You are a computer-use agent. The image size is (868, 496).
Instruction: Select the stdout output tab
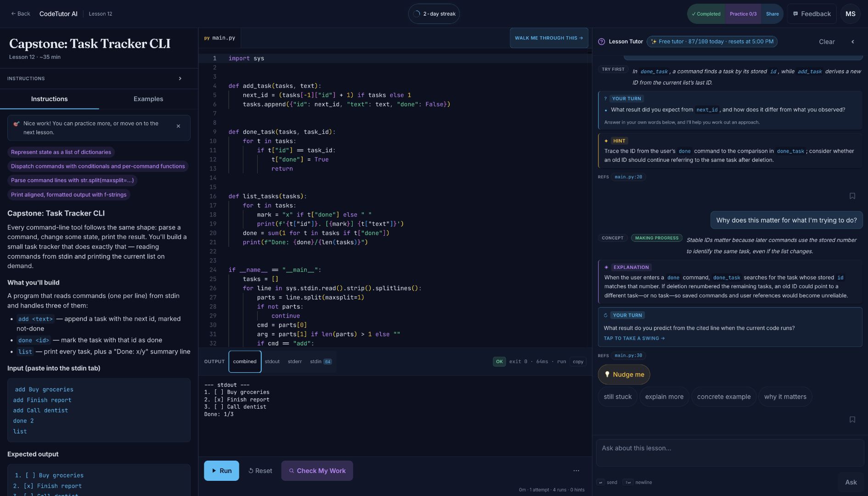272,362
